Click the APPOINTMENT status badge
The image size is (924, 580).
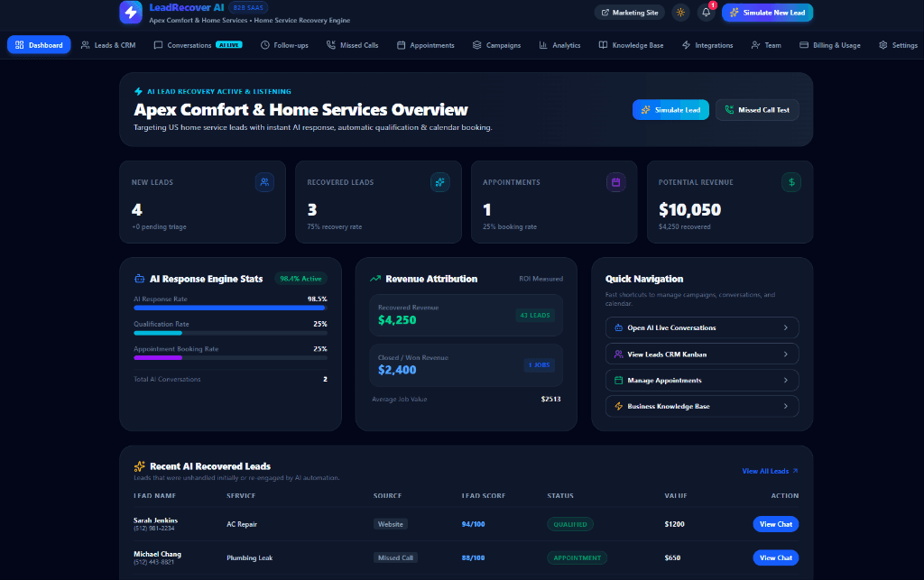pos(577,557)
